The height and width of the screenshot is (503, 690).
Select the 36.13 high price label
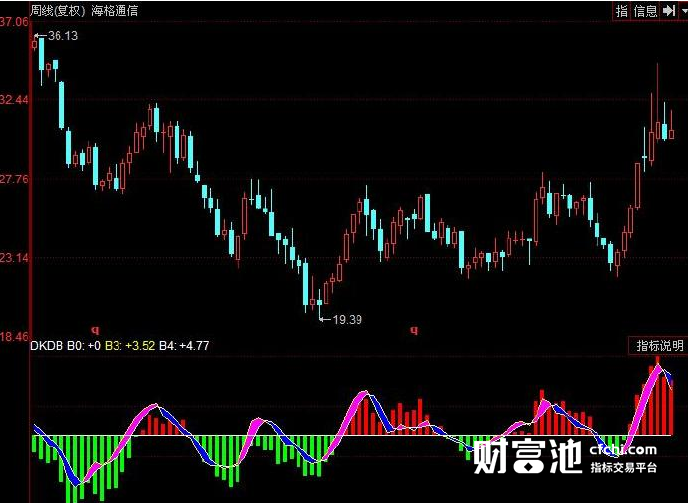tap(62, 36)
